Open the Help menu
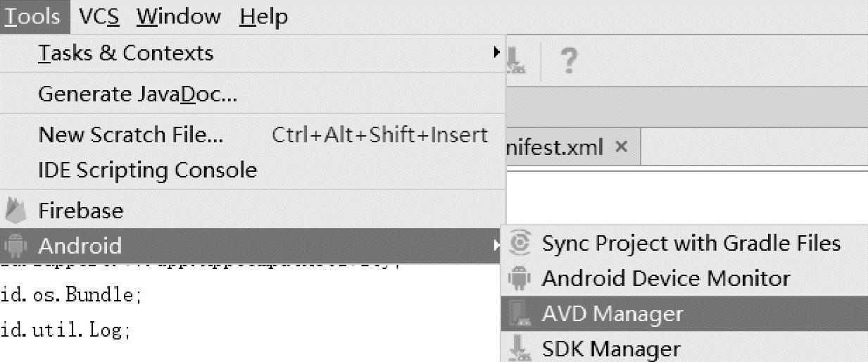The width and height of the screenshot is (868, 362). pos(263,16)
